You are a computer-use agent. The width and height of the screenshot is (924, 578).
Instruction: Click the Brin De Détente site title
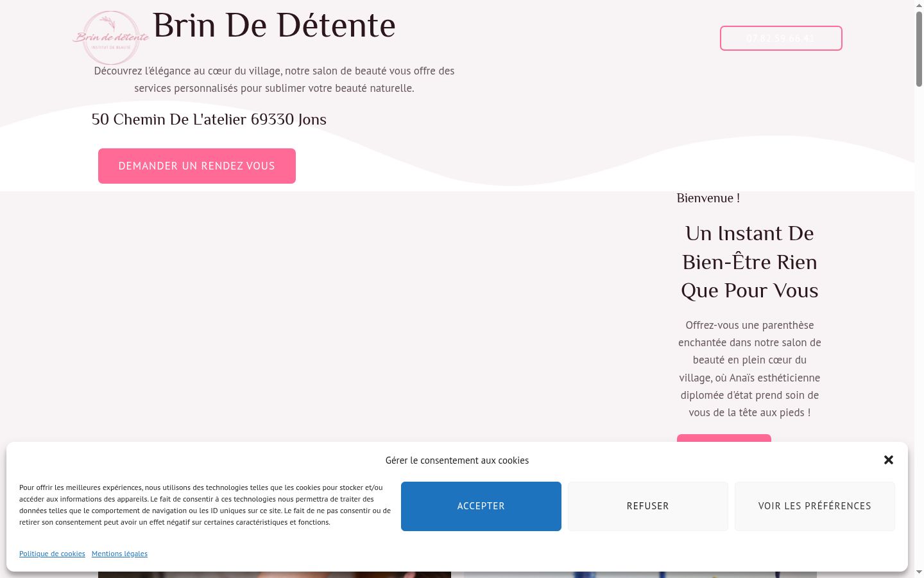tap(274, 26)
